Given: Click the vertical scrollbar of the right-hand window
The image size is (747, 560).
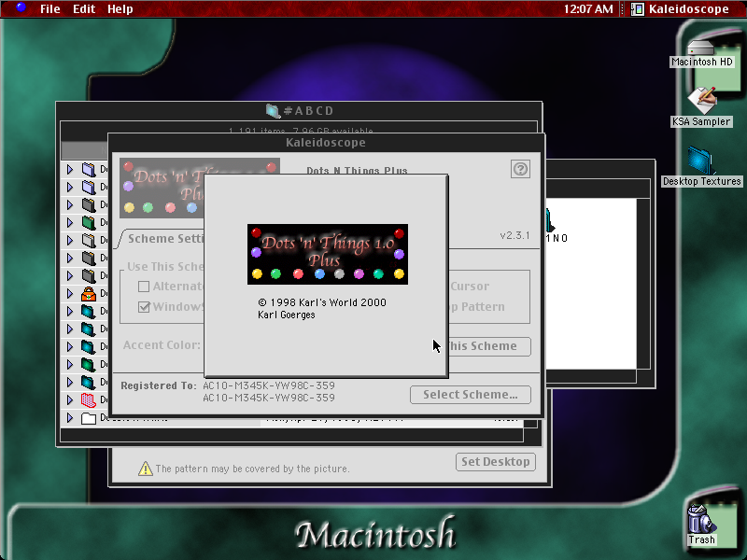Looking at the screenshot, I should [643, 284].
